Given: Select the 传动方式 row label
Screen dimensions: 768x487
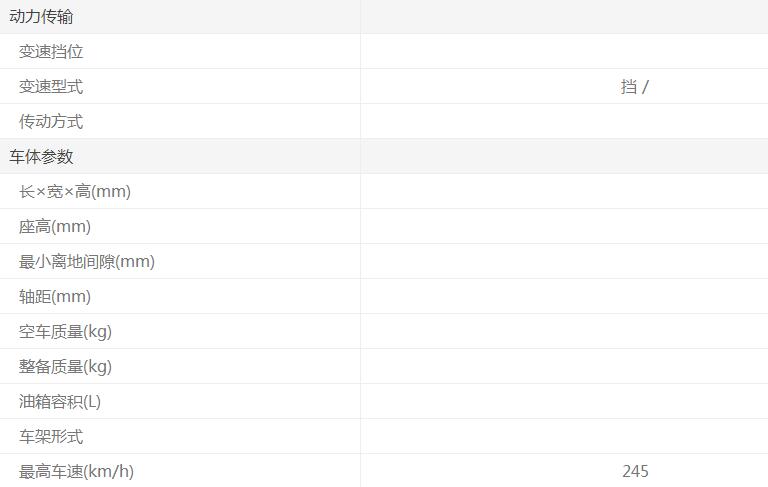Looking at the screenshot, I should 51,122.
